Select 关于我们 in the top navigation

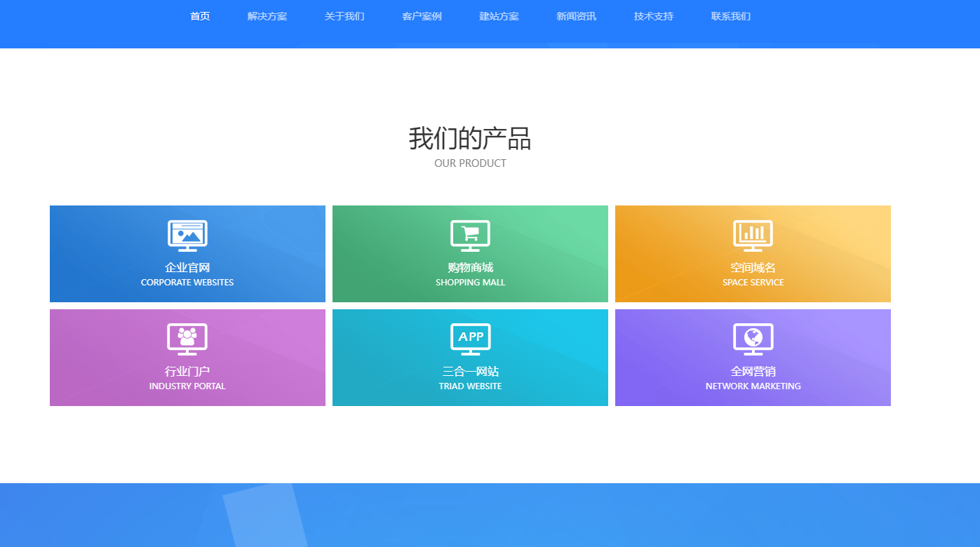pyautogui.click(x=344, y=16)
